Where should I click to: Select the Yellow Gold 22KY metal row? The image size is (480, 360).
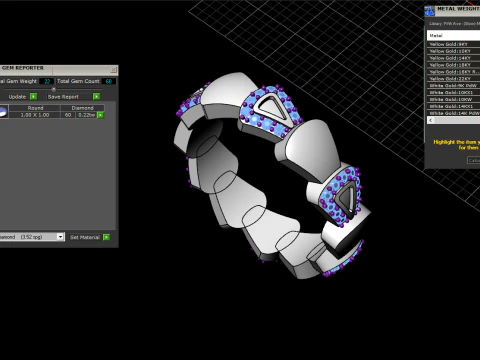(x=453, y=79)
